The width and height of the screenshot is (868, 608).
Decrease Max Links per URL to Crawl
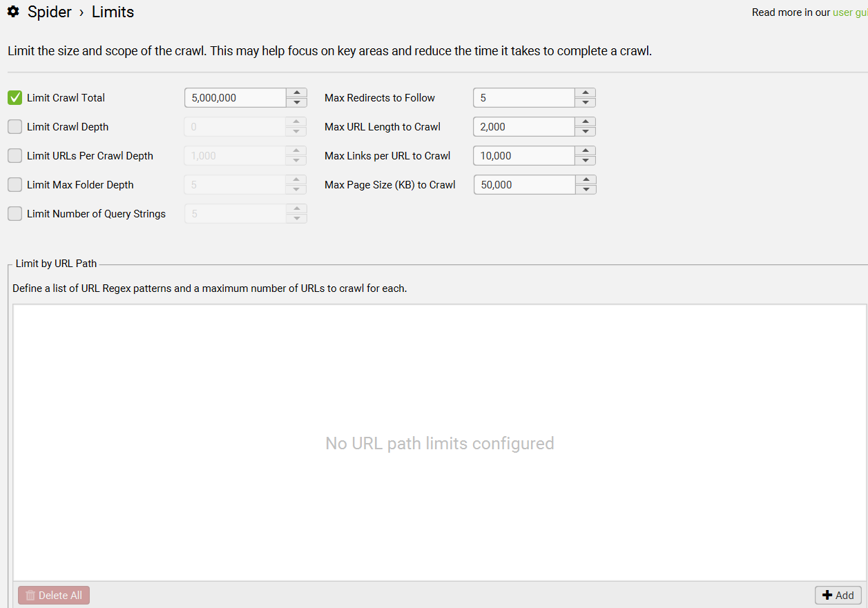tap(585, 160)
